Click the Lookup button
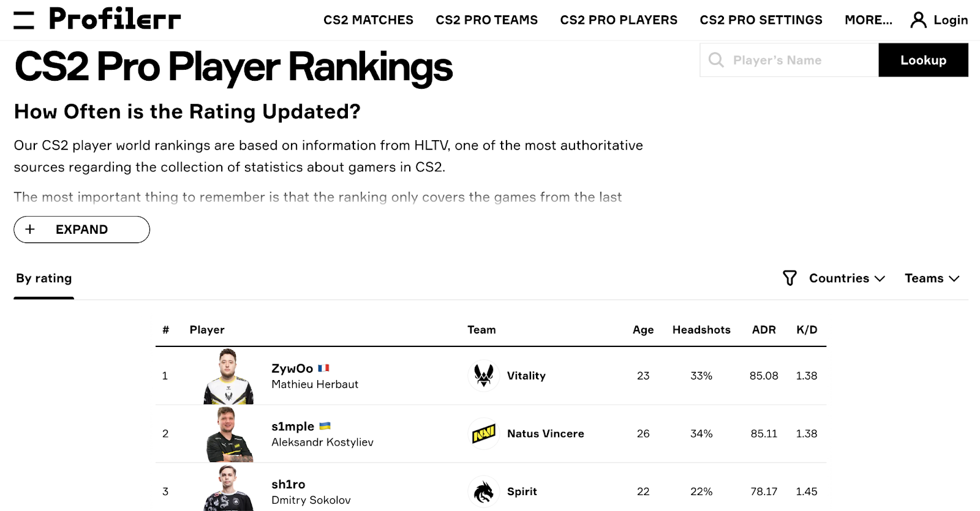This screenshot has width=980, height=511. tap(923, 60)
